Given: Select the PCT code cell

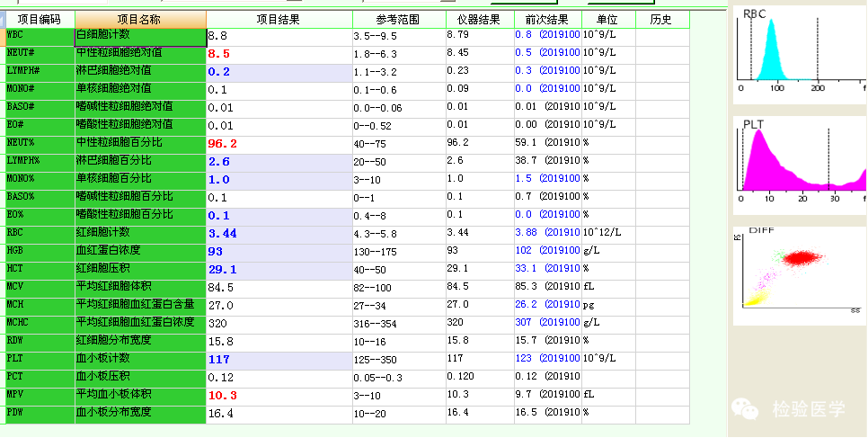Looking at the screenshot, I should coord(40,379).
